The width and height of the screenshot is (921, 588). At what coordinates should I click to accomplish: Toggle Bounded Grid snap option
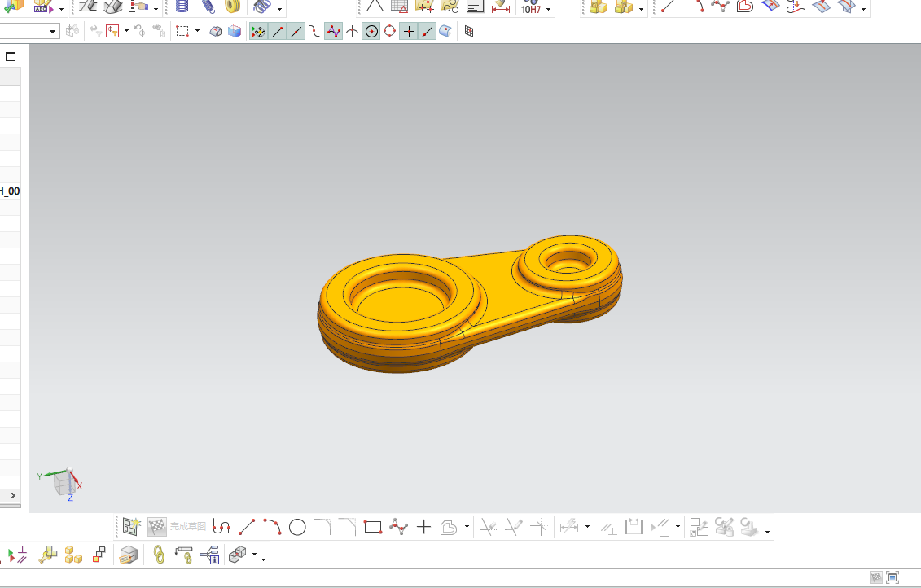pyautogui.click(x=469, y=31)
